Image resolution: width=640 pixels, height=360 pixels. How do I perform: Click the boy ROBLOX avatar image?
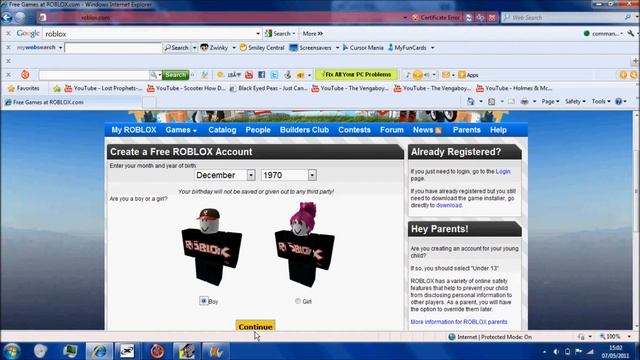211,247
